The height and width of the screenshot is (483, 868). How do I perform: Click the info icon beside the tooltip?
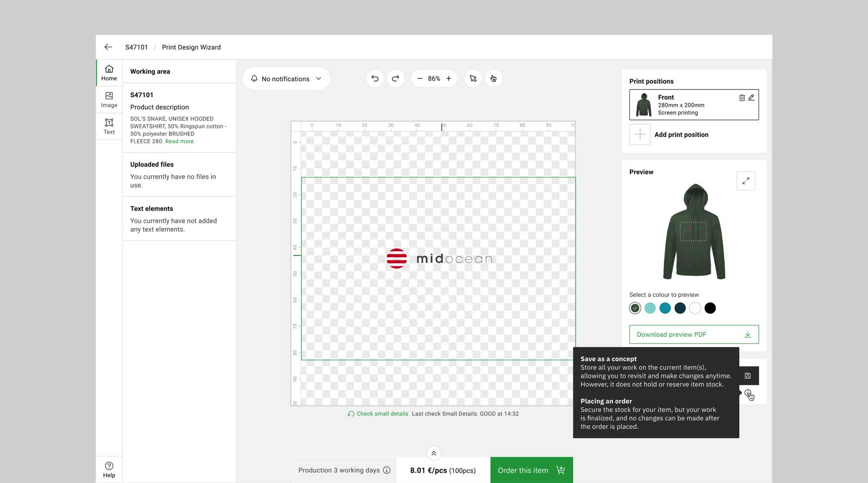748,392
